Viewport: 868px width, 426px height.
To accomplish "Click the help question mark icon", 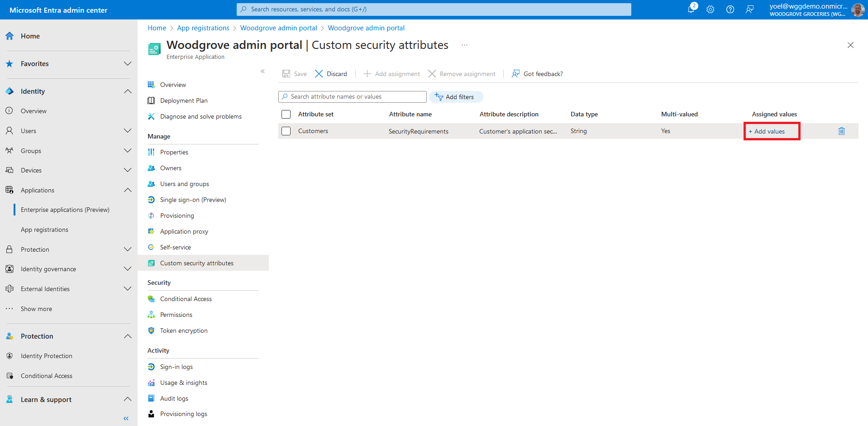I will (x=730, y=10).
